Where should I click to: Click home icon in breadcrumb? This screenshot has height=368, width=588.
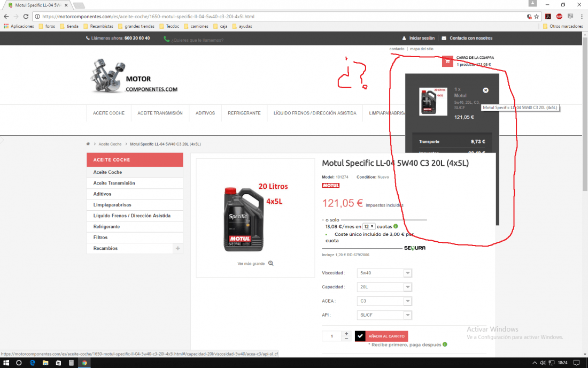point(88,144)
